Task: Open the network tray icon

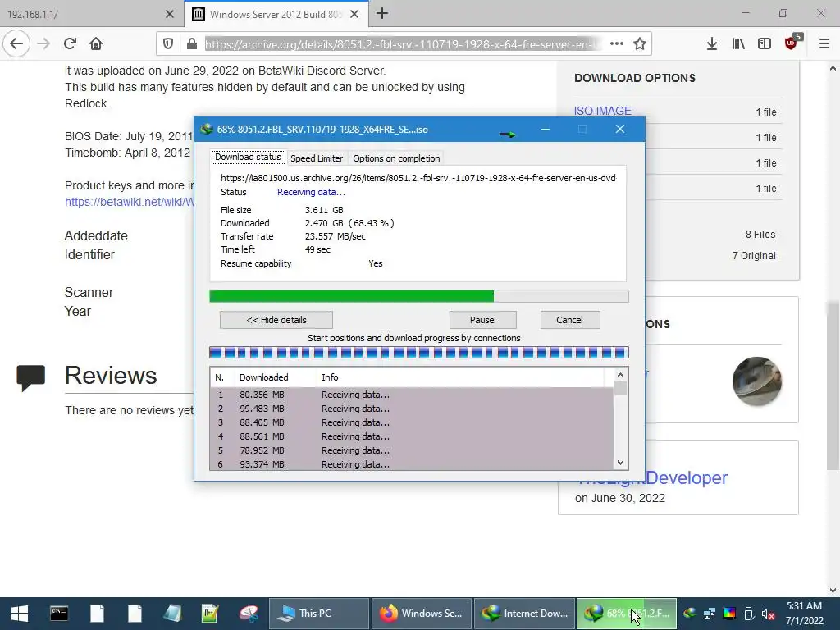Action: (x=710, y=614)
